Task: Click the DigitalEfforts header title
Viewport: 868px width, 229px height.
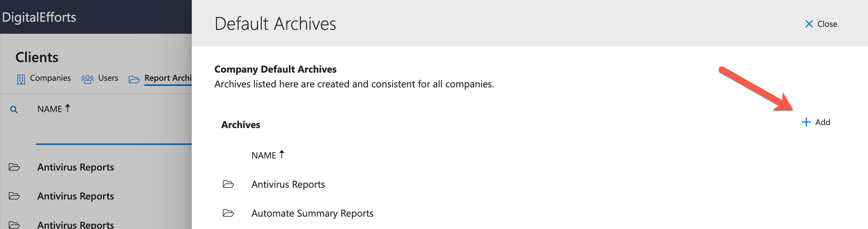Action: tap(39, 17)
